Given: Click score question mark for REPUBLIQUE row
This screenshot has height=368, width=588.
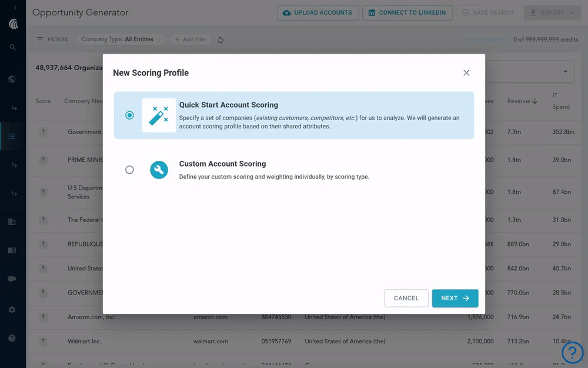Looking at the screenshot, I should (x=43, y=244).
